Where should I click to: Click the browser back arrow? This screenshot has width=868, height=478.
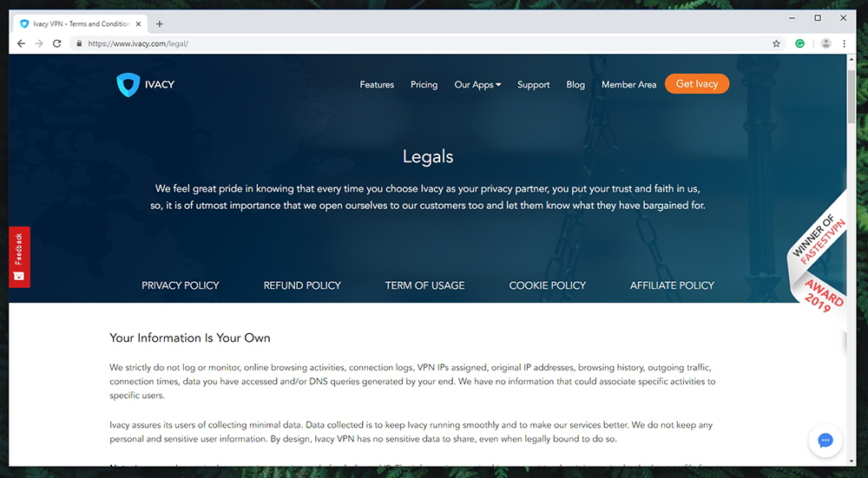21,43
